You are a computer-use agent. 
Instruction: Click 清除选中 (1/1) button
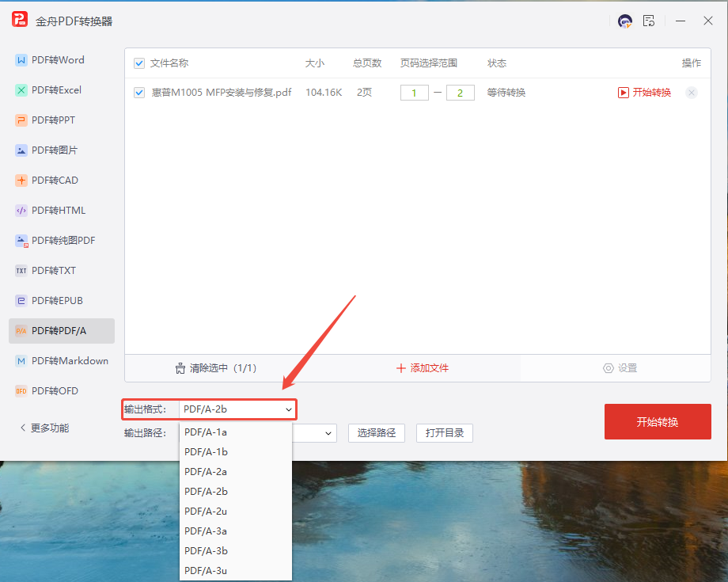tap(216, 368)
